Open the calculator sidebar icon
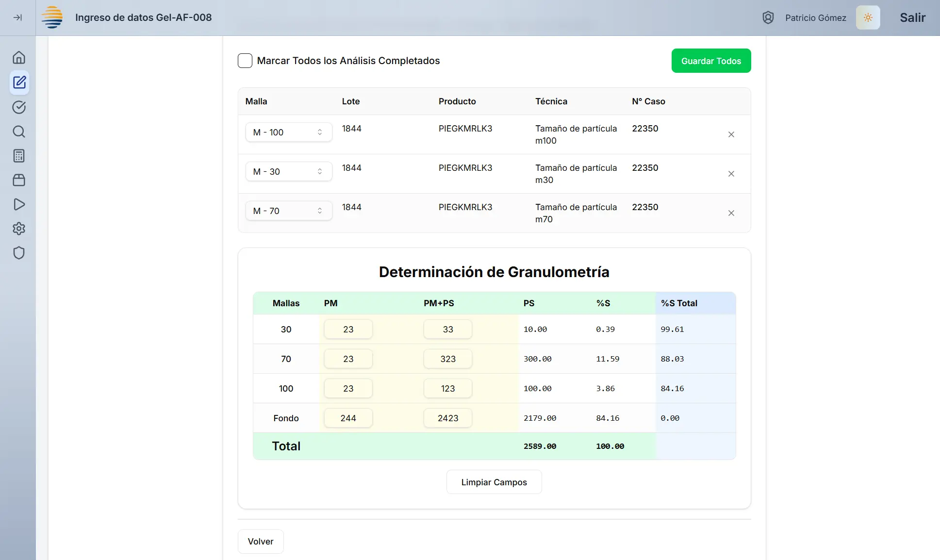Viewport: 940px width, 560px height. pos(19,156)
